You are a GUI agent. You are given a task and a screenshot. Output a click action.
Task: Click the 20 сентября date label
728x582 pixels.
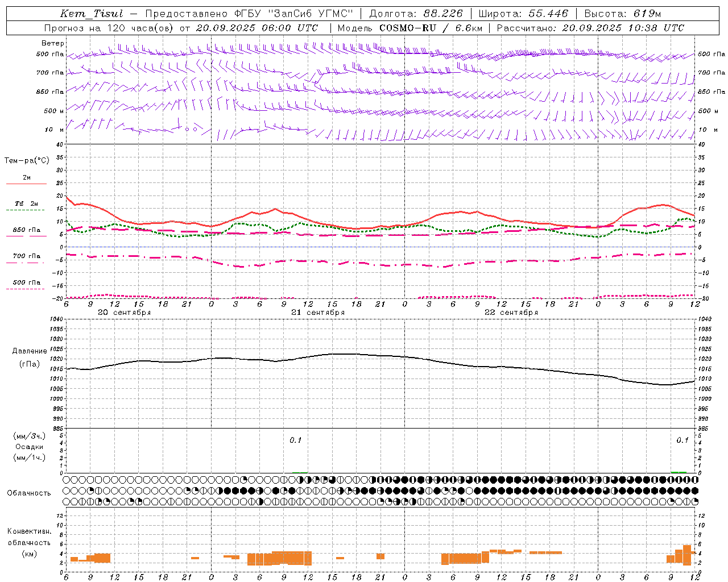click(x=124, y=313)
